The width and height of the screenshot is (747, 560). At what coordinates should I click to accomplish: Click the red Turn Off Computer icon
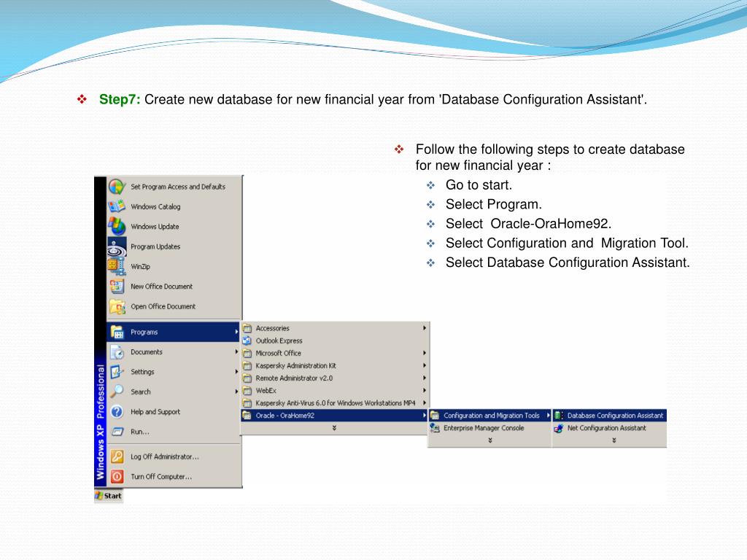tap(117, 477)
